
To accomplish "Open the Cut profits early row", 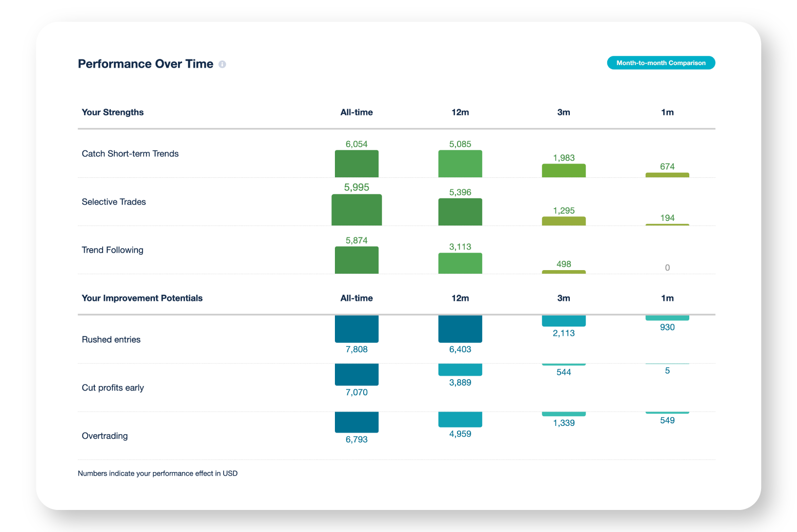I will [113, 388].
